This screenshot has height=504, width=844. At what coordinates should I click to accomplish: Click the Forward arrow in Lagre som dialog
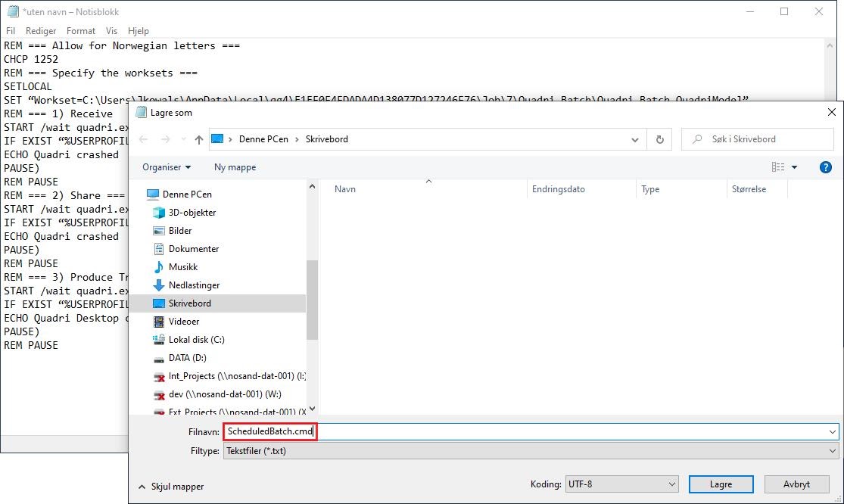click(x=165, y=139)
